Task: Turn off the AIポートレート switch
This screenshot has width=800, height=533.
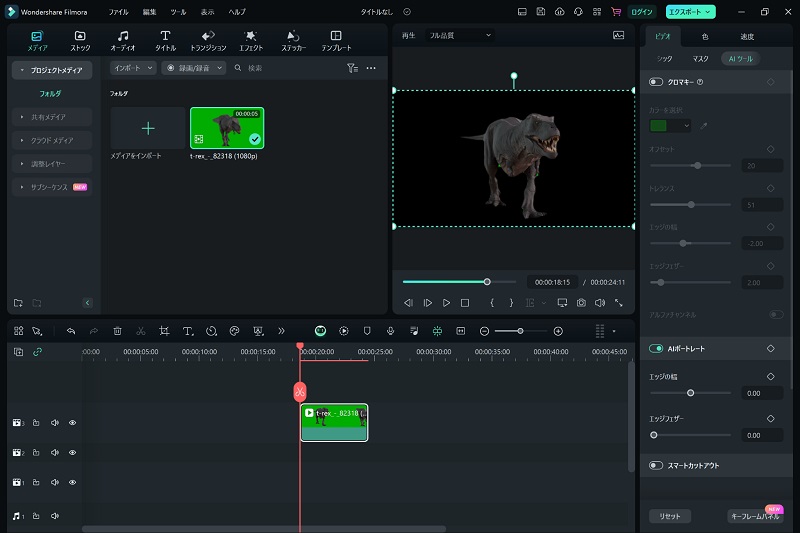Action: [x=656, y=348]
